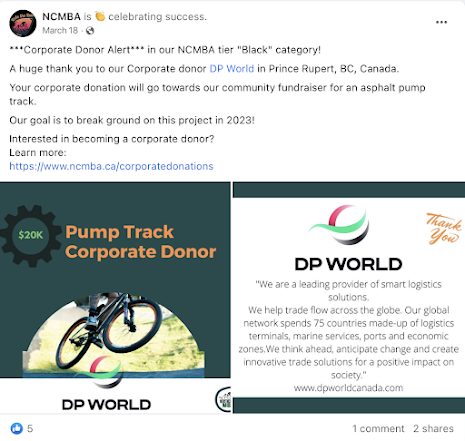Follow the ncmba.ca corporatedonations link
This screenshot has height=441, width=465.
click(x=111, y=166)
